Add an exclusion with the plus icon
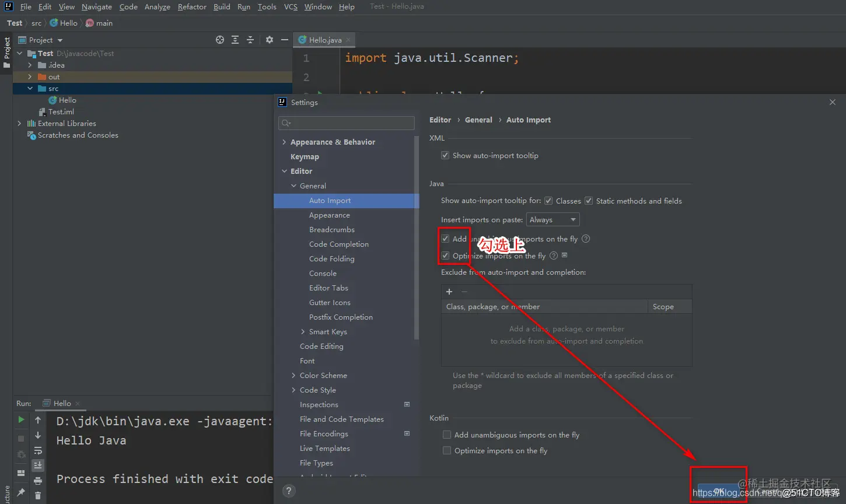The height and width of the screenshot is (504, 846). [x=449, y=292]
